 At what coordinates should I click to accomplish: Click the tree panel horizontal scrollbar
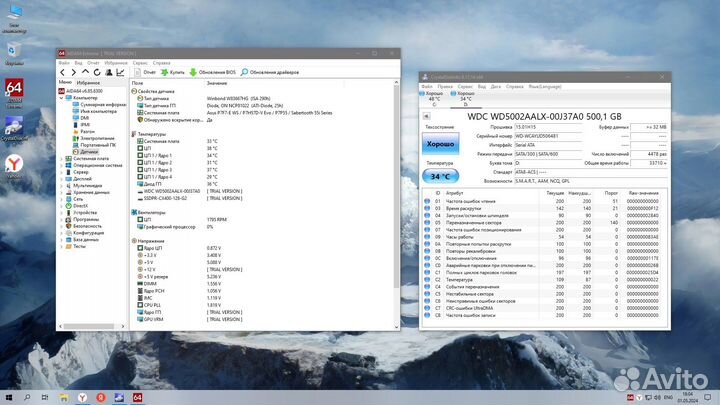click(89, 326)
